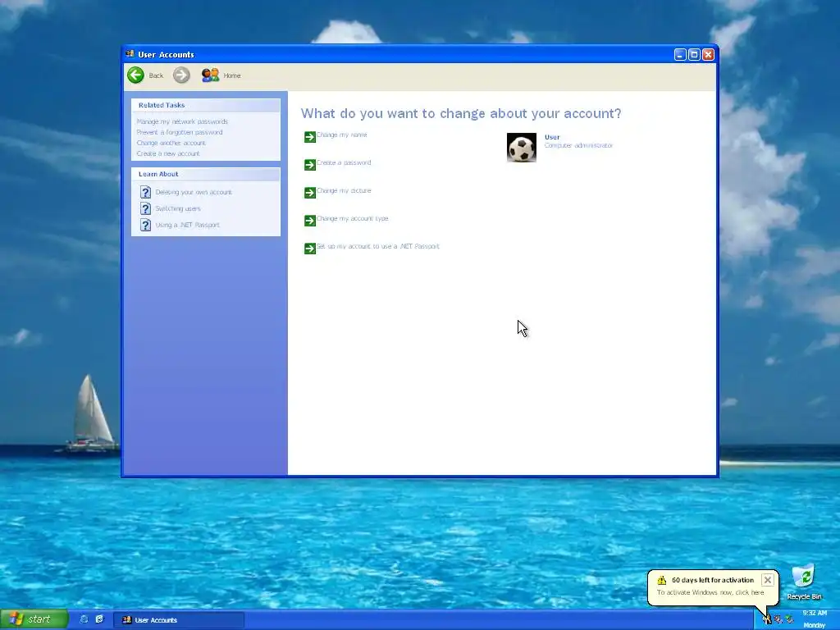The image size is (840, 630).
Task: Open Deleting your own account help topic
Action: 194,192
